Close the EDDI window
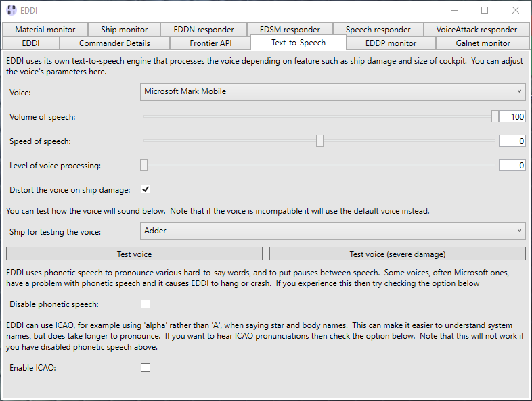 coord(515,11)
